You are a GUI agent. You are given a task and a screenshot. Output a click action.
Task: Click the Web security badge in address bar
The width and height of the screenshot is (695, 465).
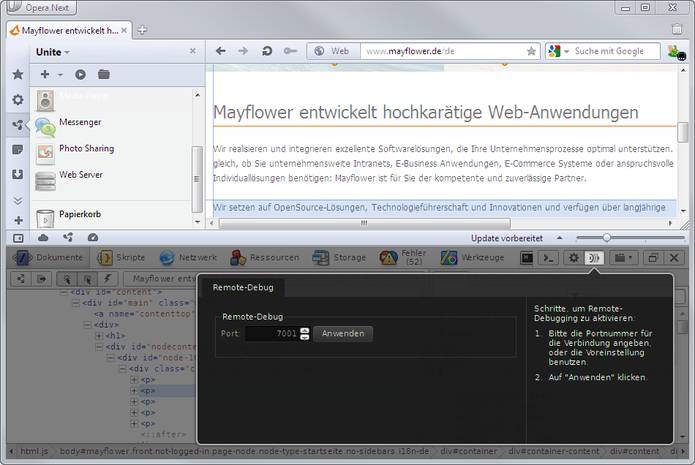tap(333, 51)
